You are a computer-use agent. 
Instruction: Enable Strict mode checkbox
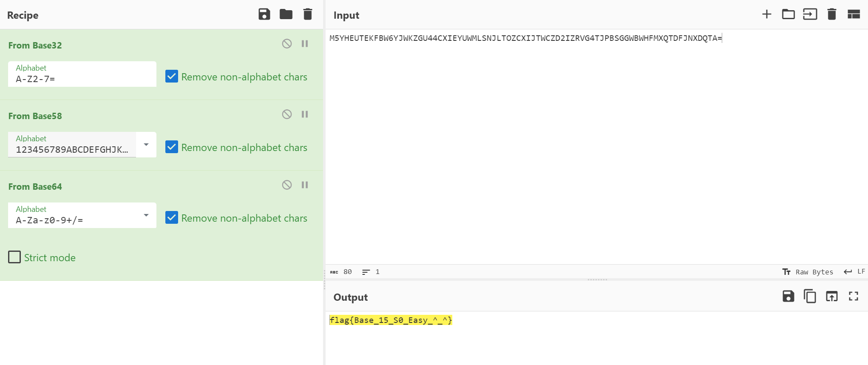14,257
